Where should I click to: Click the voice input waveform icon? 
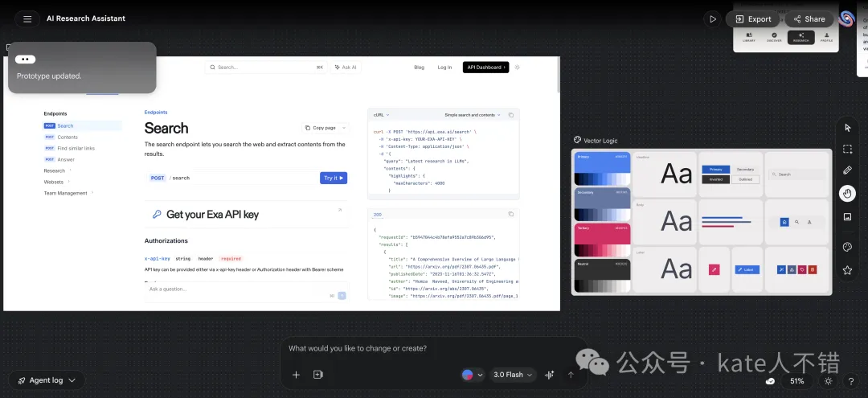coord(550,375)
